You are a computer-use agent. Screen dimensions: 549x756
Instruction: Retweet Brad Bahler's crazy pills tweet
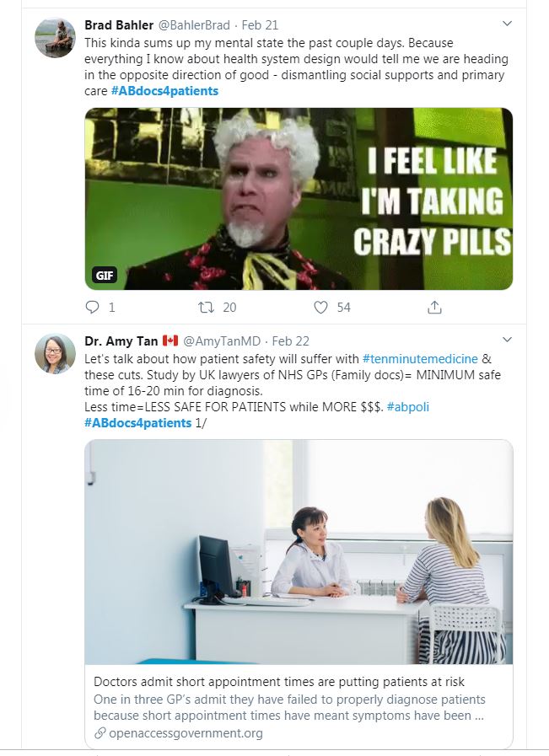(x=205, y=308)
